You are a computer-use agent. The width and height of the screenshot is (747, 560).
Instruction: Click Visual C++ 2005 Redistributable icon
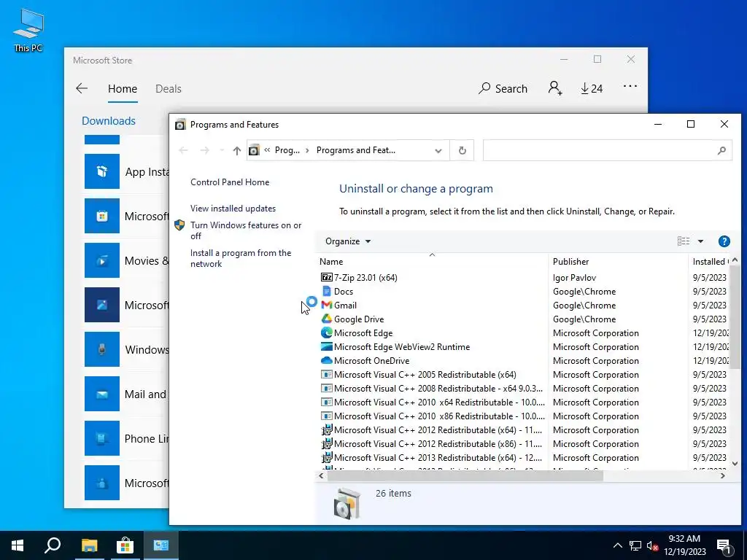pos(326,374)
